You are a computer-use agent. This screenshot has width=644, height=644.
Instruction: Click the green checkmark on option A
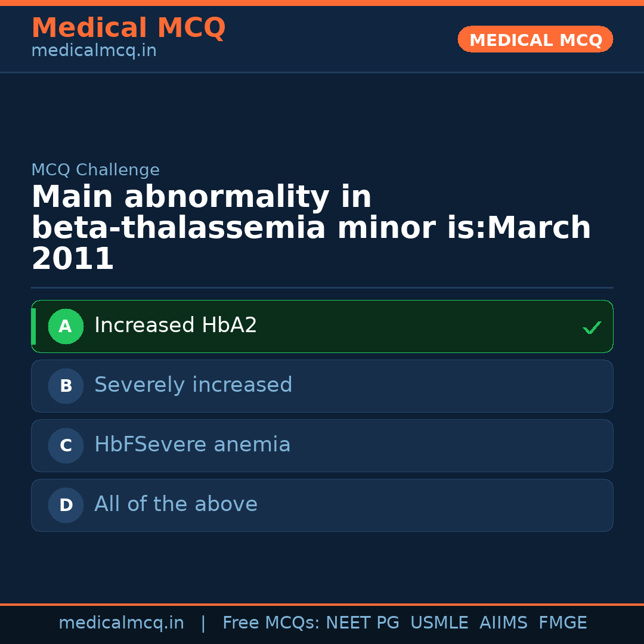592,327
